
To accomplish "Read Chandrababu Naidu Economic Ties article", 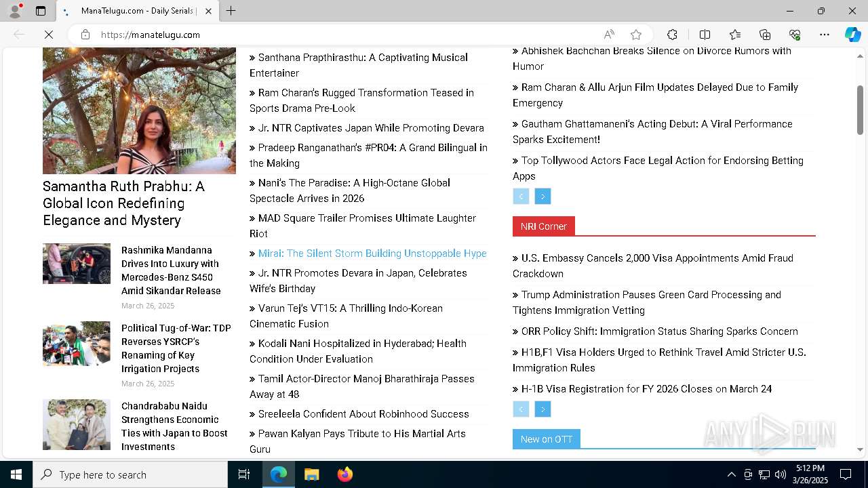I will [x=175, y=426].
